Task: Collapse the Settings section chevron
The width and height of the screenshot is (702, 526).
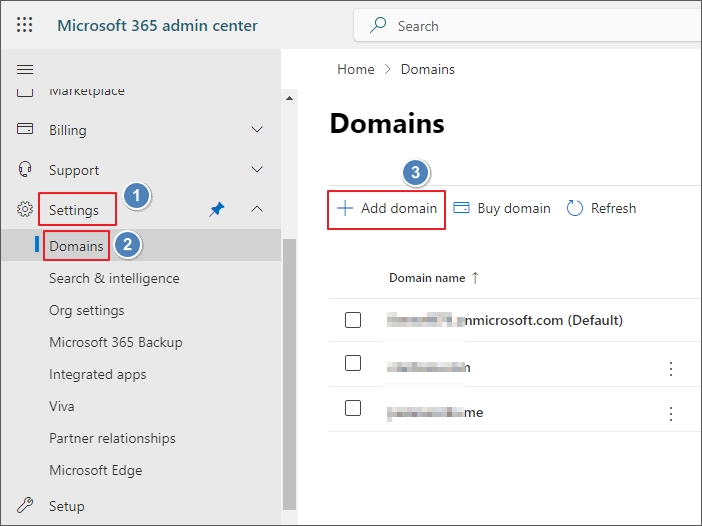Action: click(257, 209)
